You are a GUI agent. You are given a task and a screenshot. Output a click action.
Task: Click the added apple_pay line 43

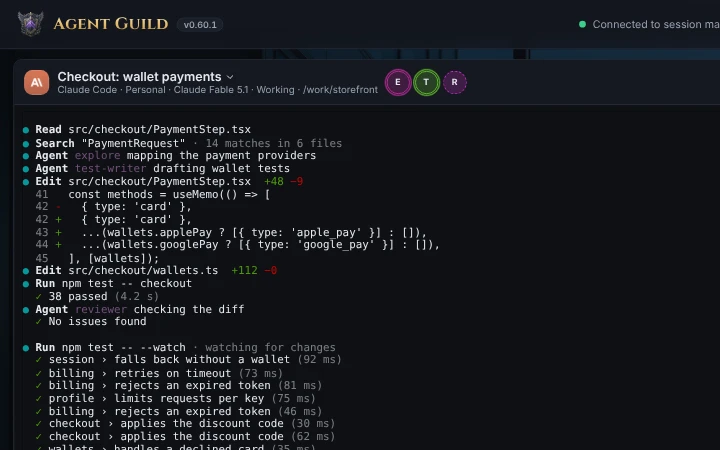point(231,232)
